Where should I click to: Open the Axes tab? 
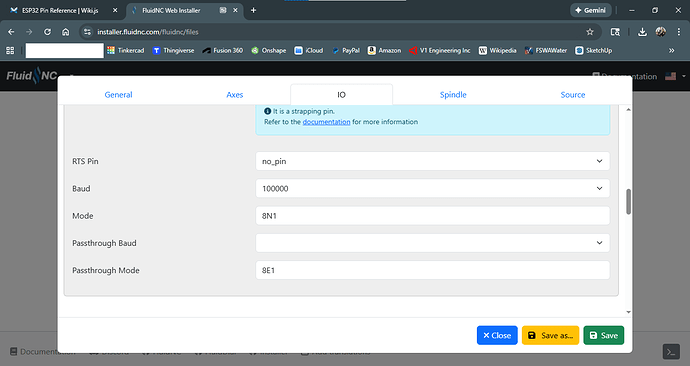pyautogui.click(x=235, y=95)
